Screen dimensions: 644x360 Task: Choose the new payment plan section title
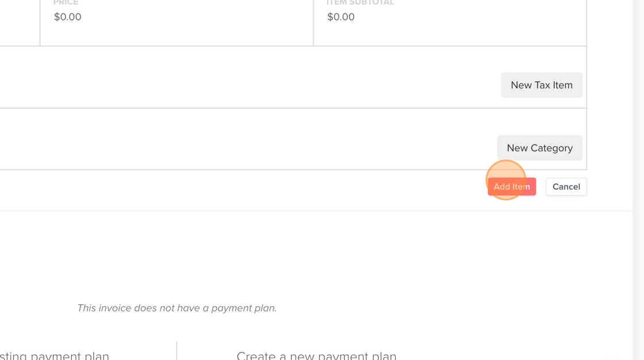[316, 355]
